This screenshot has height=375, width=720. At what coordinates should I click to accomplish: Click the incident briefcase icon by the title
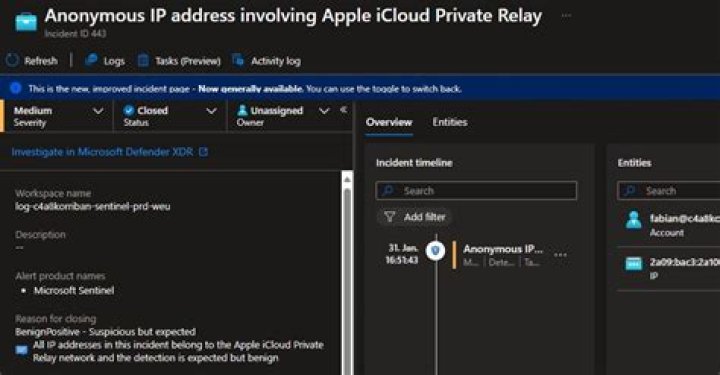[26, 22]
